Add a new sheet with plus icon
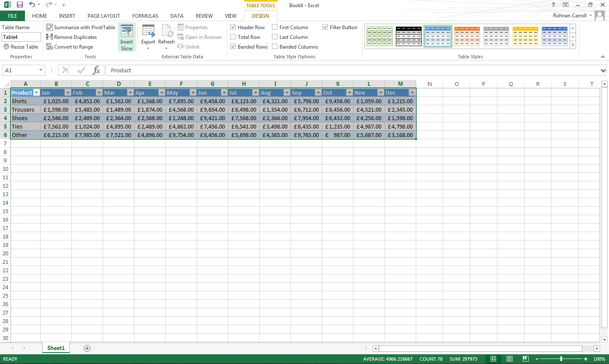This screenshot has width=609, height=364. tap(87, 348)
